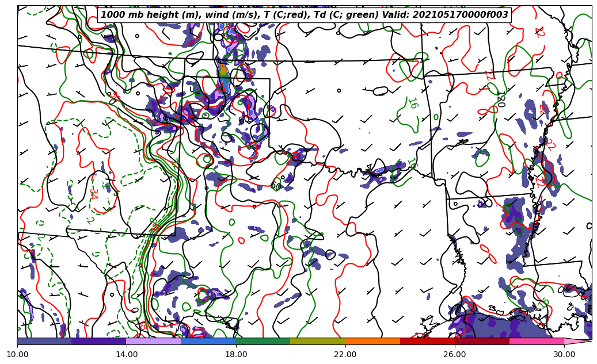This screenshot has height=364, width=597.
Task: Select the pink 28–30 colorbar segment
Action: point(537,341)
